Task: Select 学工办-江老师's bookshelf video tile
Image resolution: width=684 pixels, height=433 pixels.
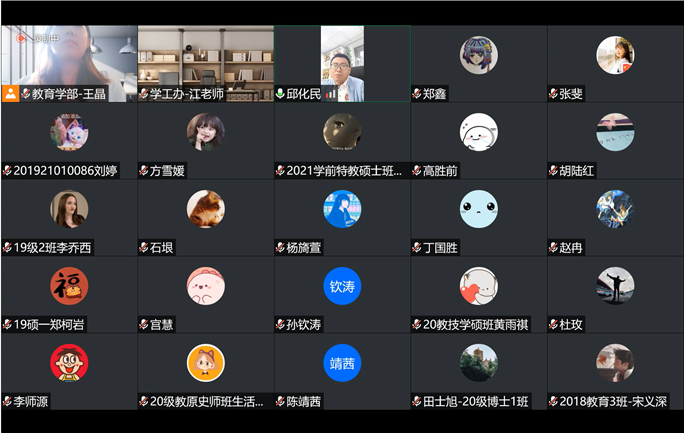Action: click(206, 64)
